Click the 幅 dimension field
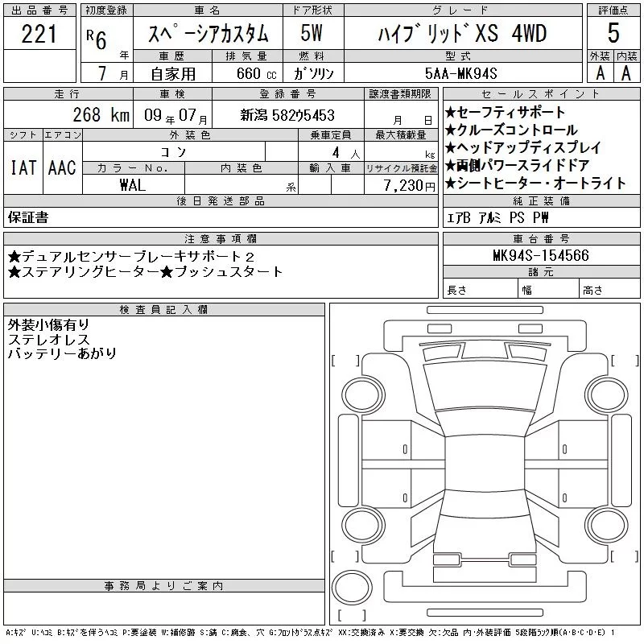Image resolution: width=644 pixels, height=644 pixels. tap(549, 289)
